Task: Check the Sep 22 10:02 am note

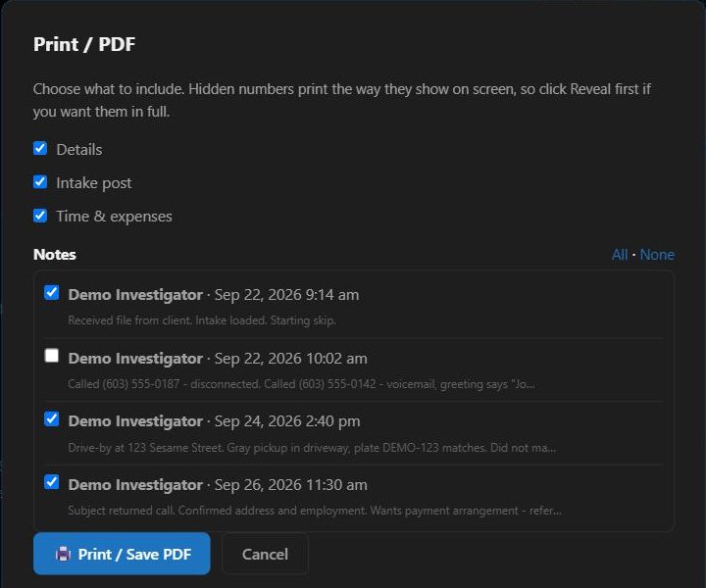Action: pyautogui.click(x=52, y=356)
